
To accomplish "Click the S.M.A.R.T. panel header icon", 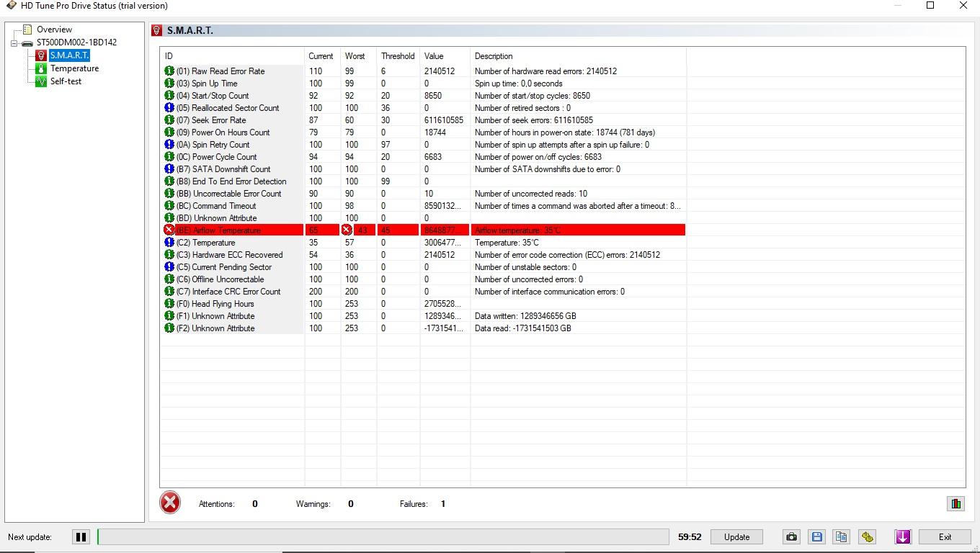I will 157,30.
